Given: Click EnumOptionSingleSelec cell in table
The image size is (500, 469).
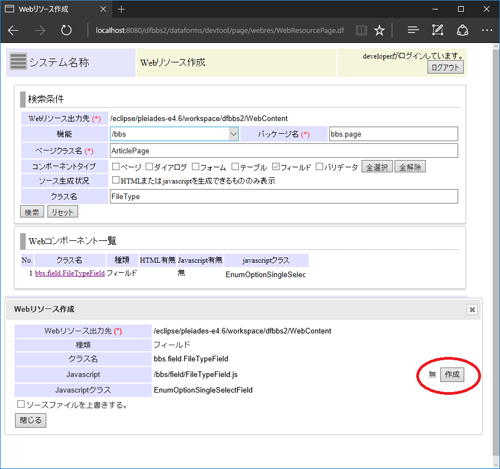Looking at the screenshot, I should pos(265,274).
